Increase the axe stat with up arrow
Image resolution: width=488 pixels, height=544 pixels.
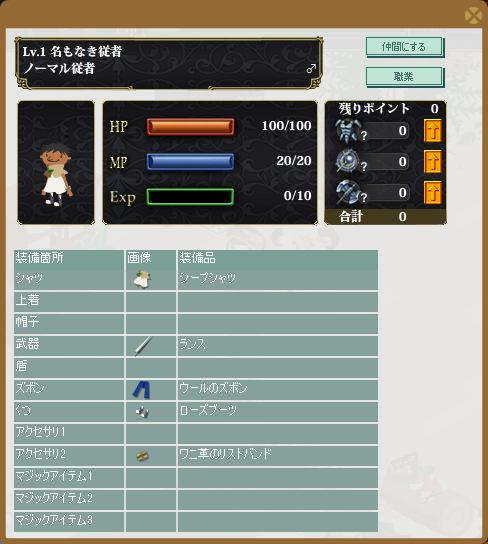433,192
